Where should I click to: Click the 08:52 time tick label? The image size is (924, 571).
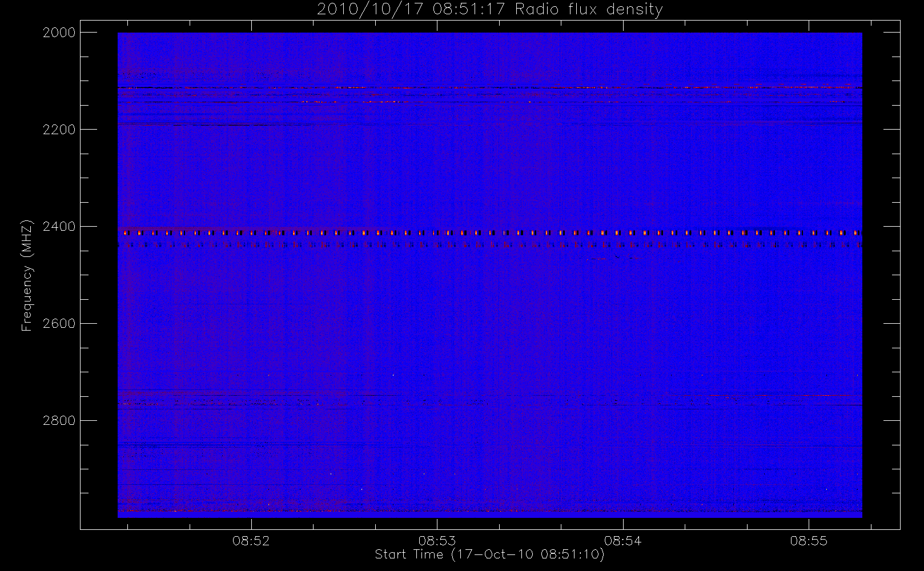pos(251,541)
